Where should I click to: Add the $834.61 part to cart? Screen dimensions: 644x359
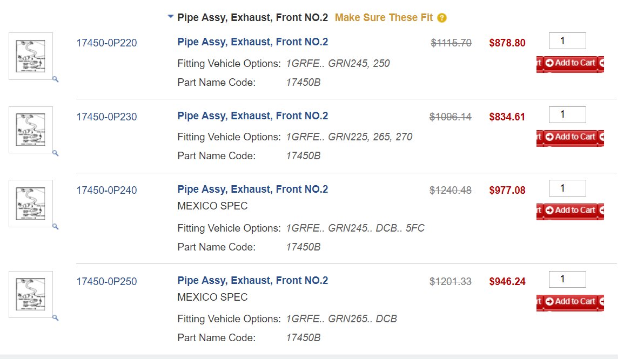click(570, 137)
